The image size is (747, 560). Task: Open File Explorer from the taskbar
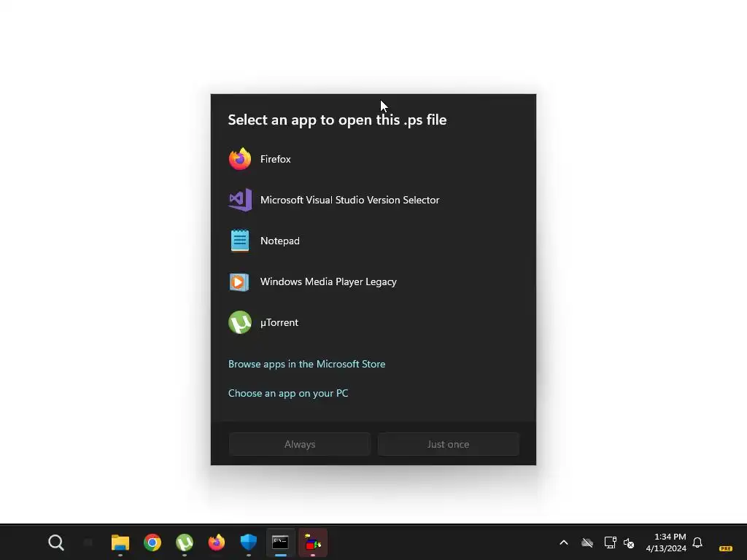click(120, 542)
